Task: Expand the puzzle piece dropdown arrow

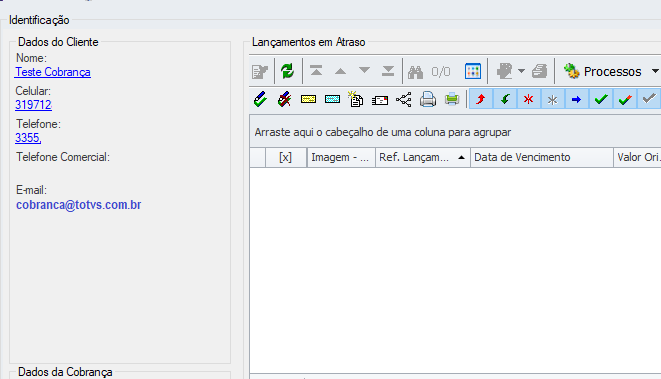Action: tap(521, 71)
